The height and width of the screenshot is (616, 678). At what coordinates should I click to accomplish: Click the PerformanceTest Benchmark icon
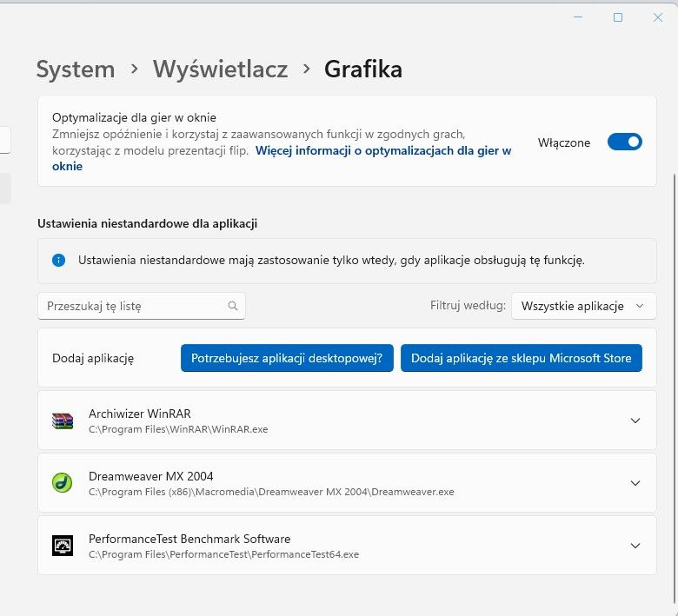point(63,546)
